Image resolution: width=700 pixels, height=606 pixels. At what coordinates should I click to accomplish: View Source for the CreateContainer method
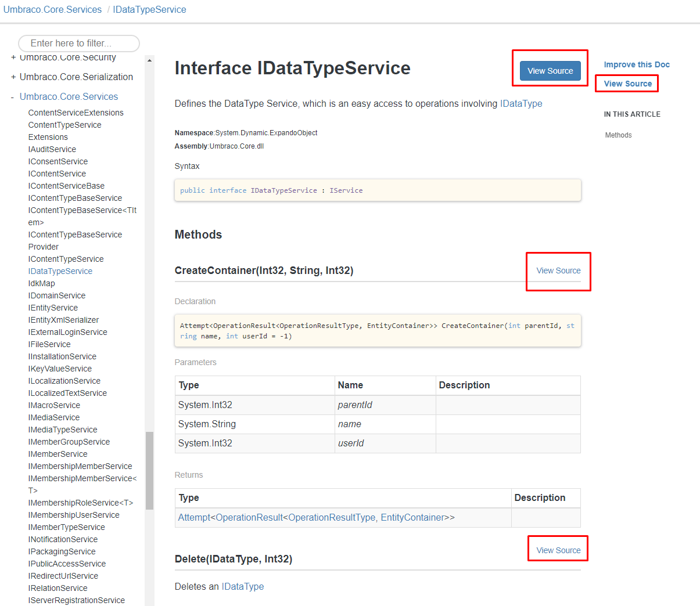[558, 270]
